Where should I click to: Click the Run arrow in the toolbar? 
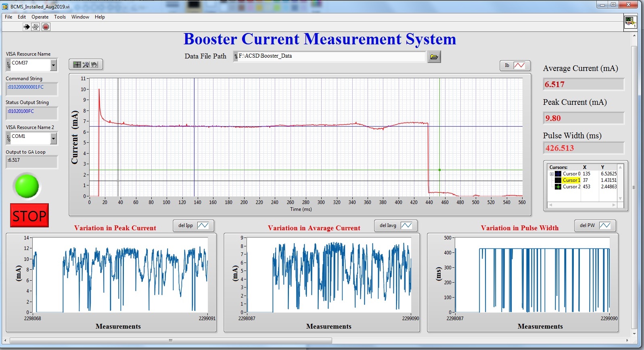click(27, 27)
